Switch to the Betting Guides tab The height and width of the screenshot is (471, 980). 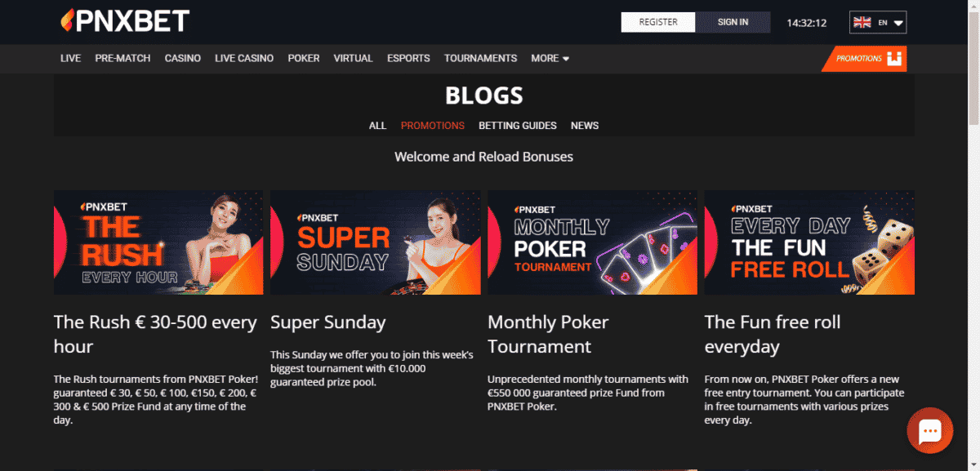pos(518,126)
